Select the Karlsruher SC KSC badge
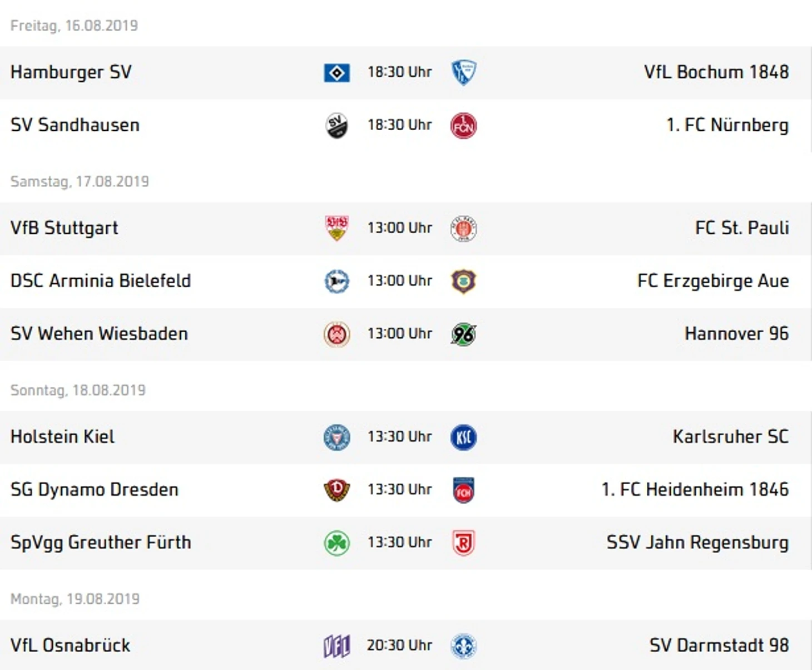 (x=463, y=437)
